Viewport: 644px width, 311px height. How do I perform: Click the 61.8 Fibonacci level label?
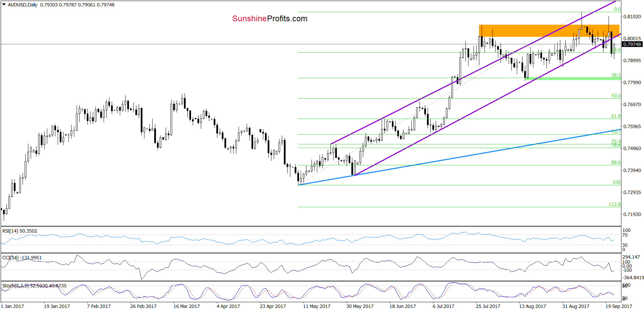pos(616,116)
